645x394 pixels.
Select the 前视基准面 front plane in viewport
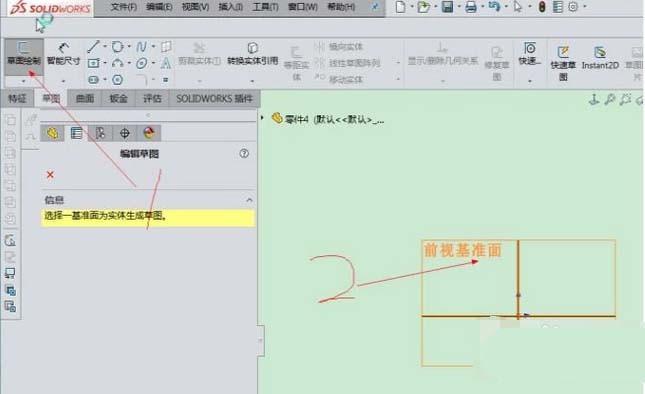463,250
